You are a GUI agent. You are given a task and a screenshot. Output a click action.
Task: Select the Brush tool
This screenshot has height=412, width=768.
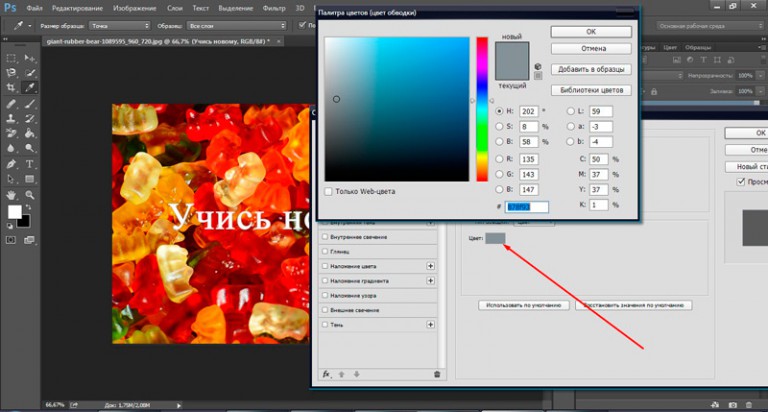[x=30, y=103]
